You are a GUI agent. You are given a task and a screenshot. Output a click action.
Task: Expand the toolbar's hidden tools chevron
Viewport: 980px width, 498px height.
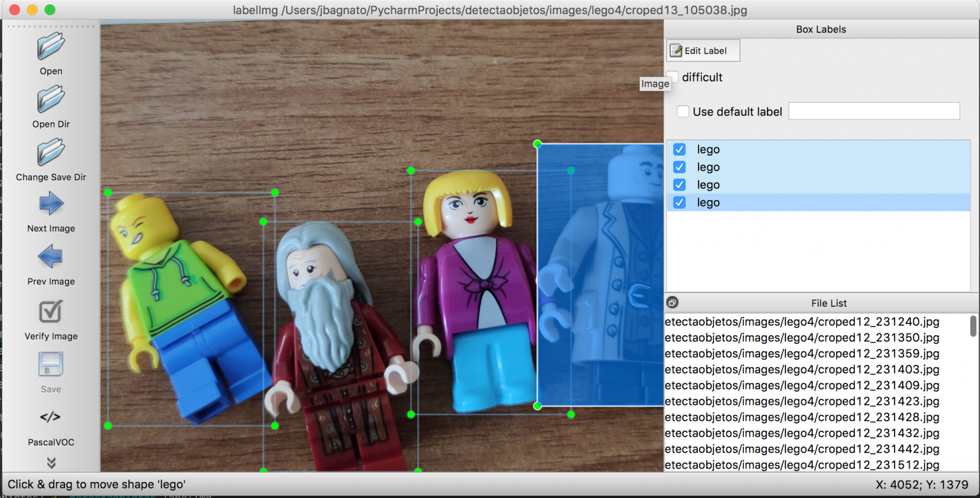51,462
